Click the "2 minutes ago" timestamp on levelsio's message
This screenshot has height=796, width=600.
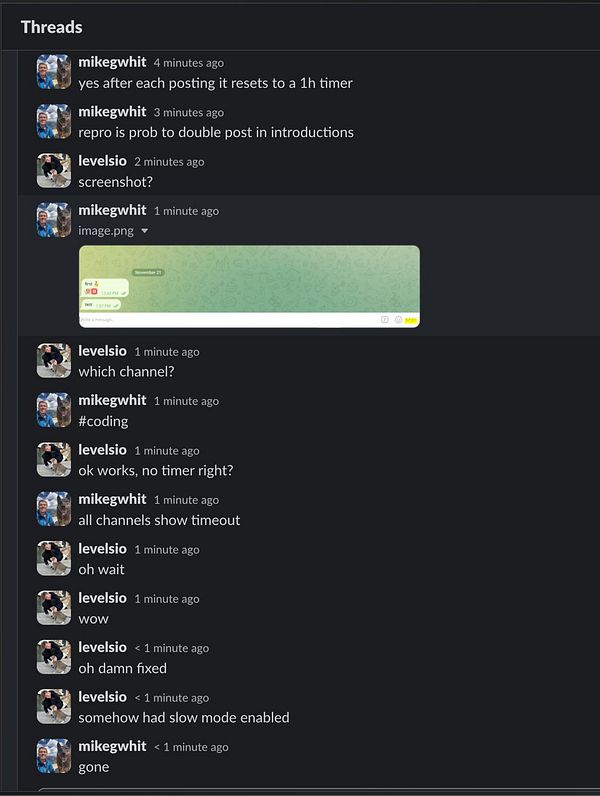tap(169, 162)
